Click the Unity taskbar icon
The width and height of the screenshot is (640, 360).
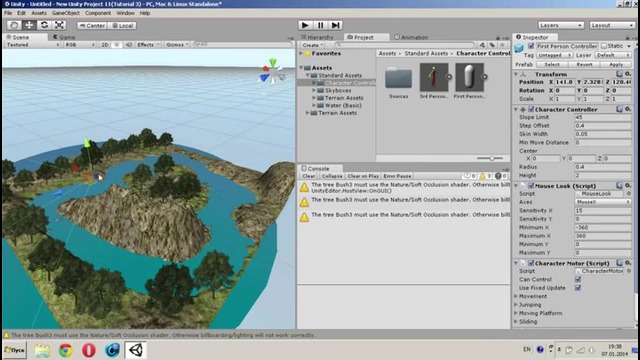[x=136, y=350]
